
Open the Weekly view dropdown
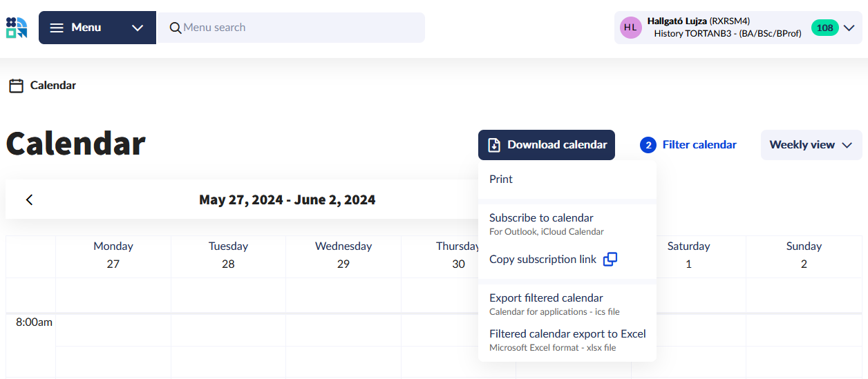pyautogui.click(x=811, y=145)
